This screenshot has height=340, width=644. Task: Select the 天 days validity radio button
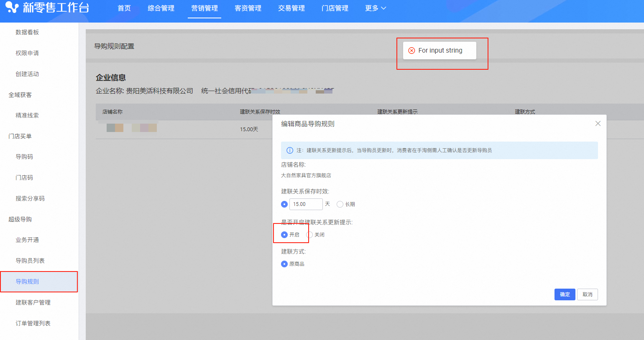pos(284,204)
